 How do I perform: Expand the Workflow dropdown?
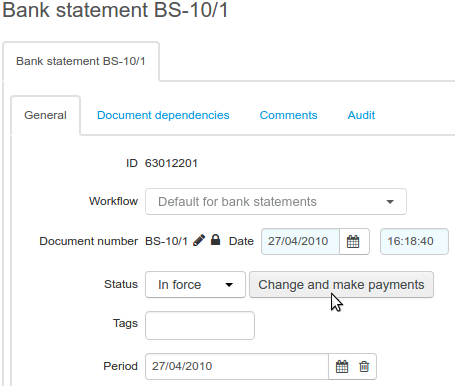[x=276, y=201]
